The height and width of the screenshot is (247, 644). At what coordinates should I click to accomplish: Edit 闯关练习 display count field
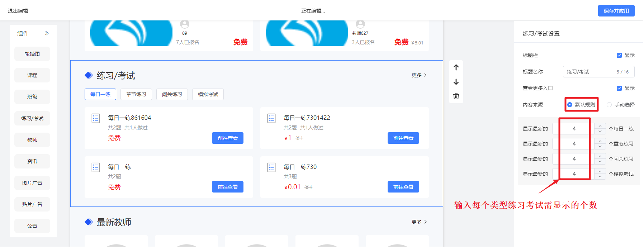click(x=574, y=159)
